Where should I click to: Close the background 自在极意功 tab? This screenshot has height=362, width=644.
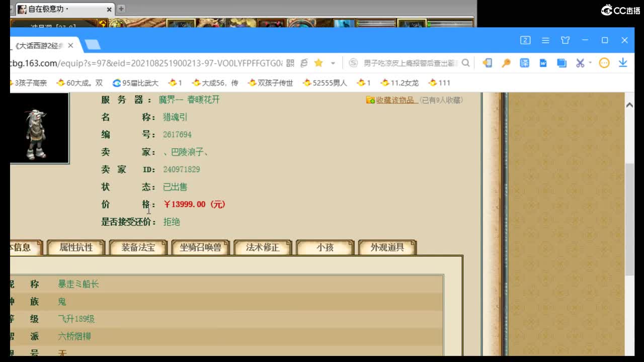[x=110, y=9]
